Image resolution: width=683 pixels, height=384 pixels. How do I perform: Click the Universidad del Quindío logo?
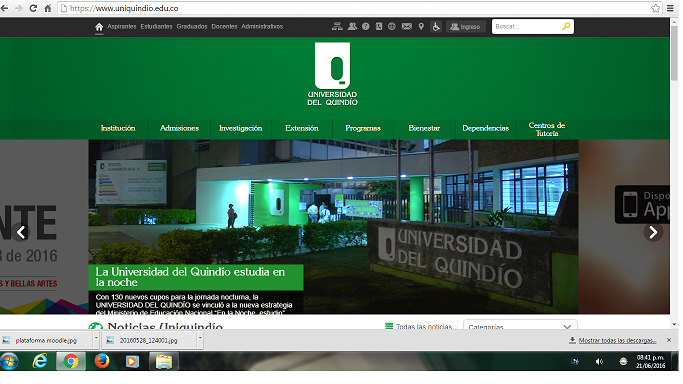332,74
